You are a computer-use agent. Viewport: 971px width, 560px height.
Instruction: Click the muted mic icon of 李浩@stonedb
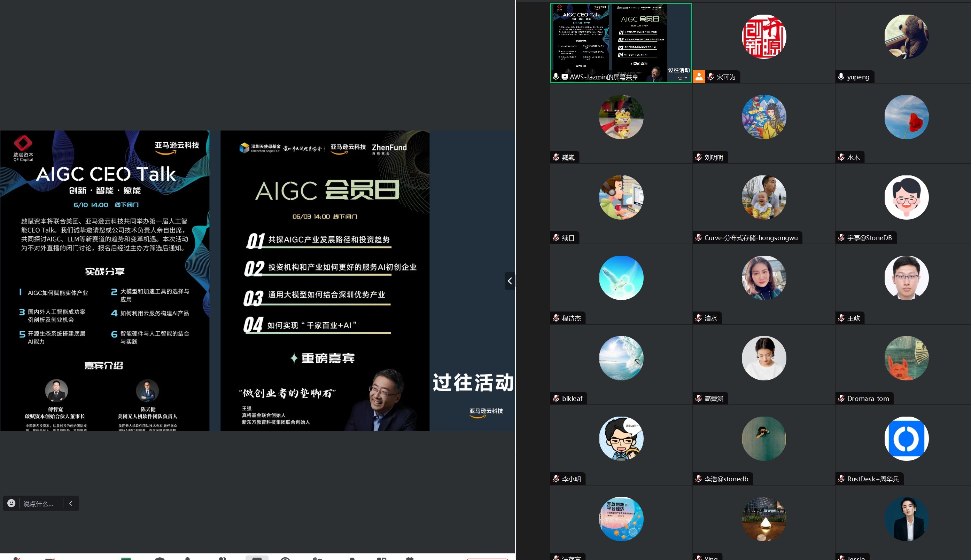pos(699,479)
